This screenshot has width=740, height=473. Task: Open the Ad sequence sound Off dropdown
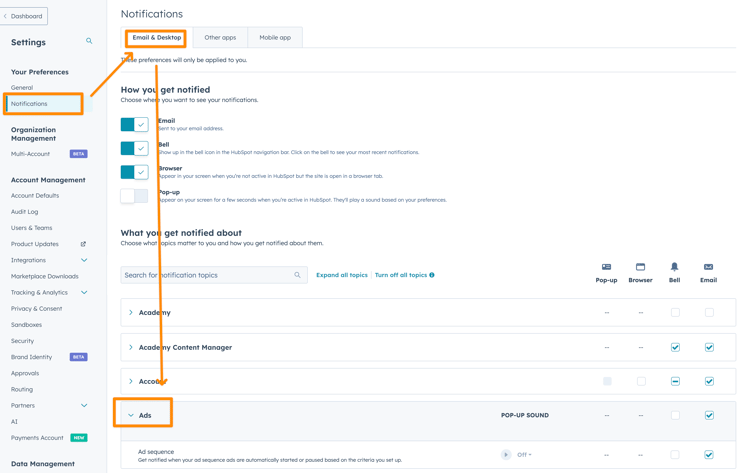[524, 455]
